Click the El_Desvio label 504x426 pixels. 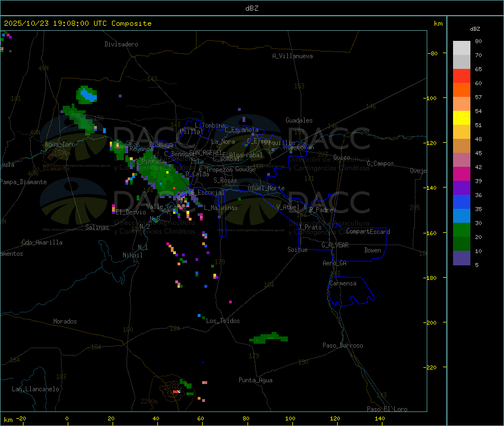point(130,212)
